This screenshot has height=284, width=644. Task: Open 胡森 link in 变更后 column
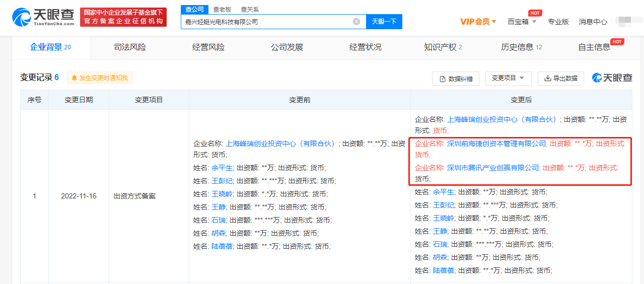[440, 257]
